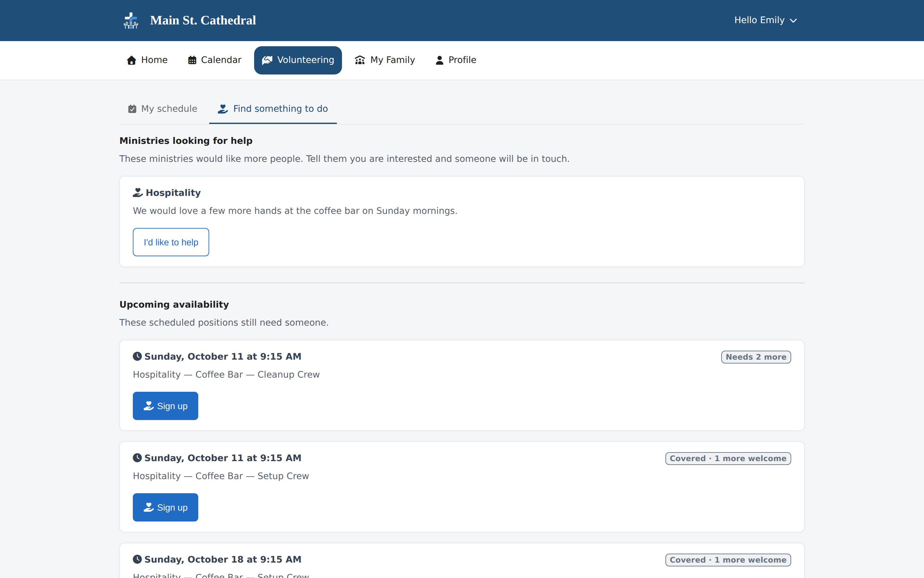Switch to the My schedule tab
924x578 pixels.
pos(163,109)
